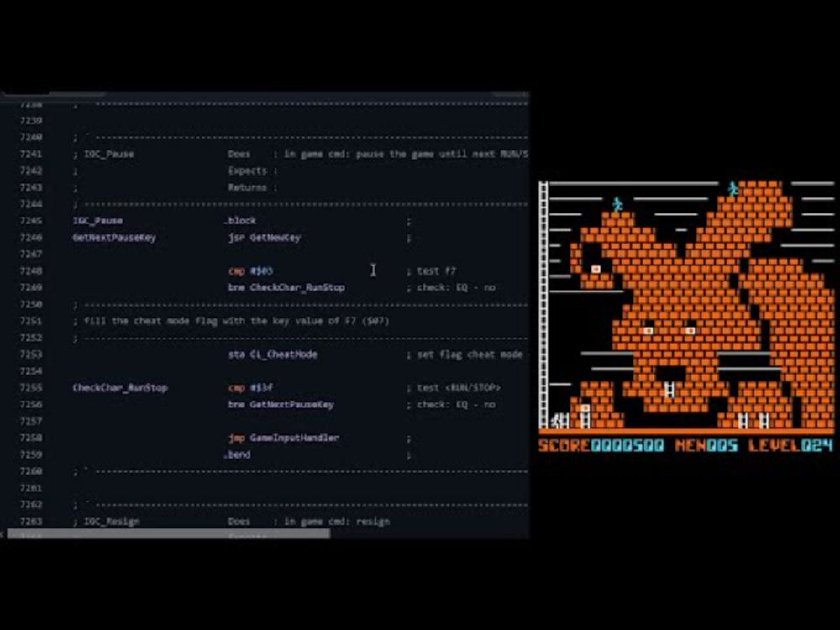Image resolution: width=840 pixels, height=630 pixels.
Task: Click line number 7244 in the gutter
Action: pyautogui.click(x=31, y=204)
